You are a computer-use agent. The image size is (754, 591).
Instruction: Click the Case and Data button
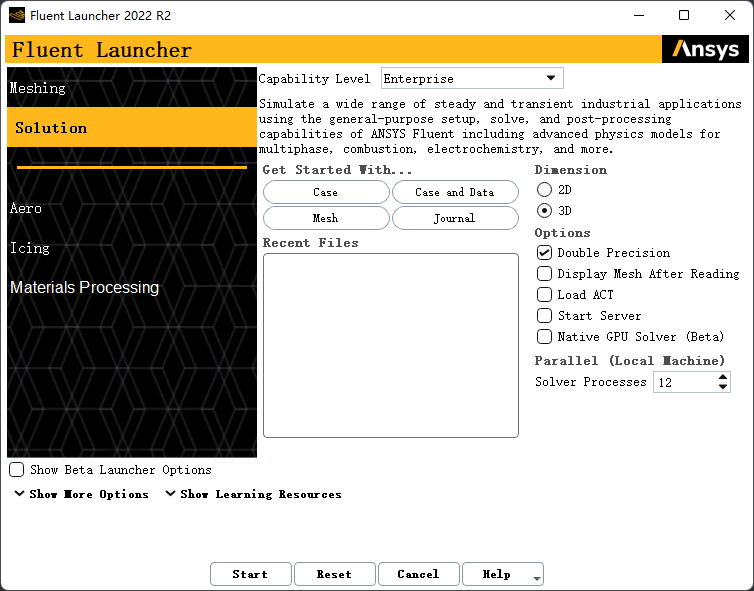[455, 192]
